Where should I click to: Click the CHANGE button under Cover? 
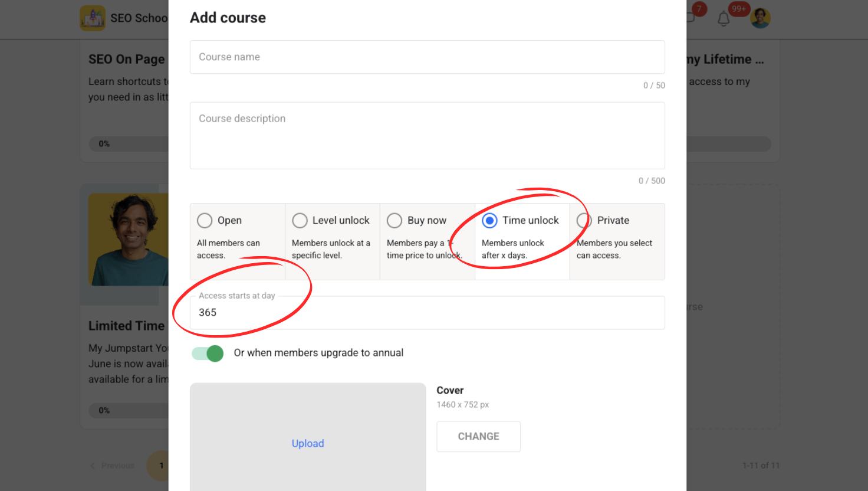[x=478, y=436]
